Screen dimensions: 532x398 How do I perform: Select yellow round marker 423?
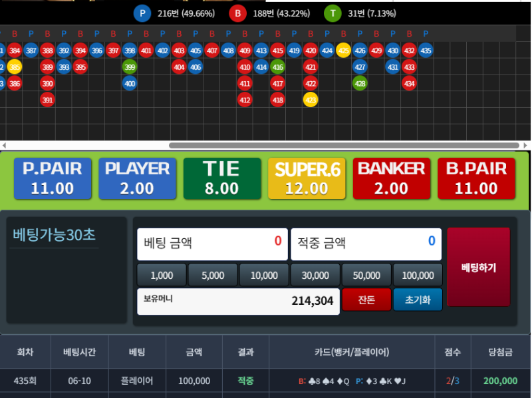coord(311,100)
